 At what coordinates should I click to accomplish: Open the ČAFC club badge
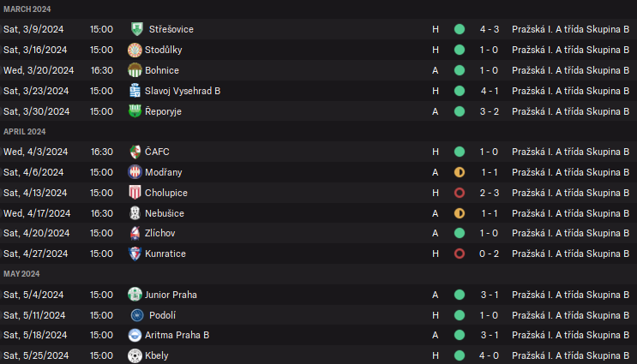click(135, 152)
